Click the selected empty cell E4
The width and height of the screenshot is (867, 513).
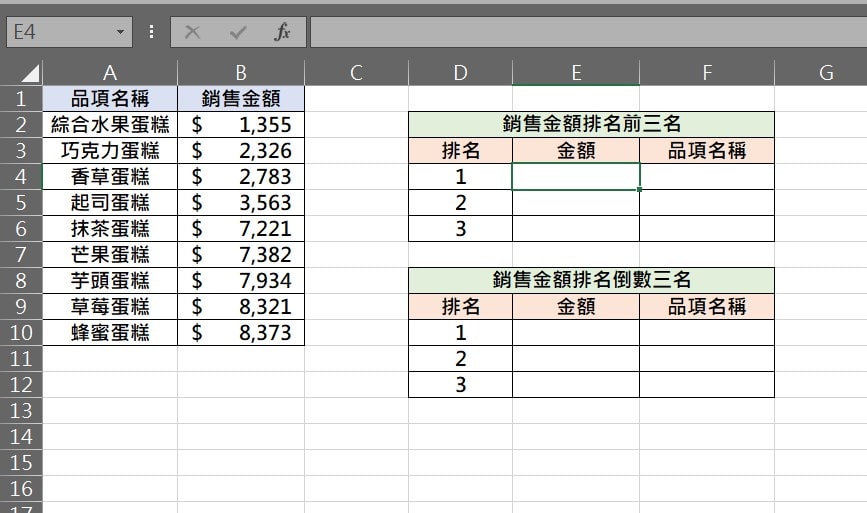click(x=576, y=177)
